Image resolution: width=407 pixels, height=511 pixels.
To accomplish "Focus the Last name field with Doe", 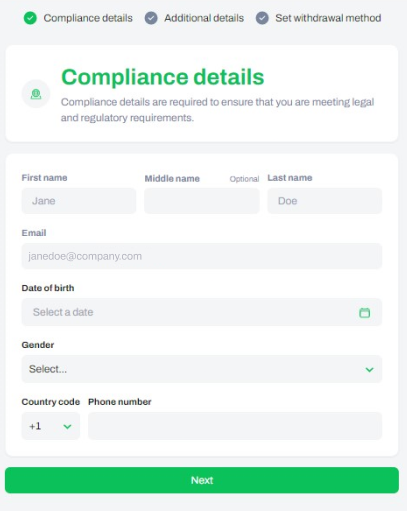I will pyautogui.click(x=325, y=201).
